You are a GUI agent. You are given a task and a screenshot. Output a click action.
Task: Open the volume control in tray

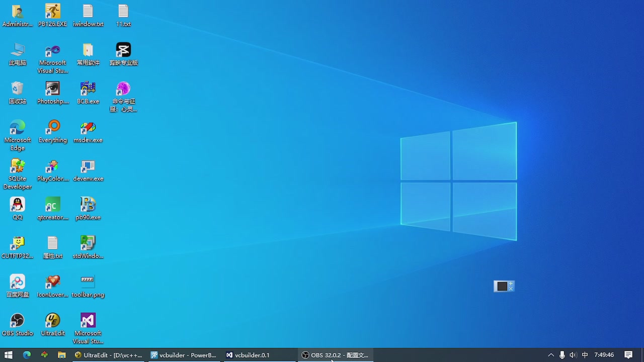(573, 355)
